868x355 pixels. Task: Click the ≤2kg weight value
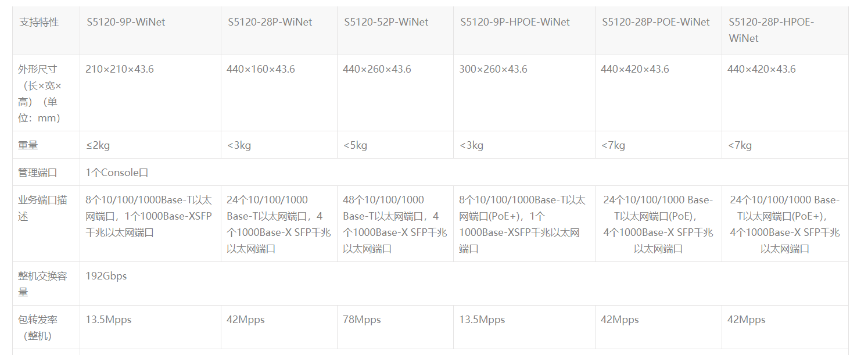coord(98,145)
